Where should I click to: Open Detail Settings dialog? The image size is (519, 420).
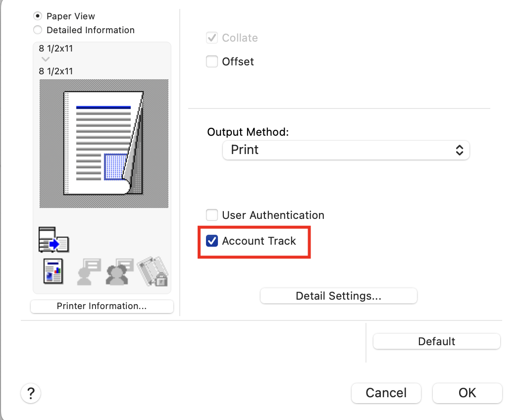pyautogui.click(x=338, y=296)
